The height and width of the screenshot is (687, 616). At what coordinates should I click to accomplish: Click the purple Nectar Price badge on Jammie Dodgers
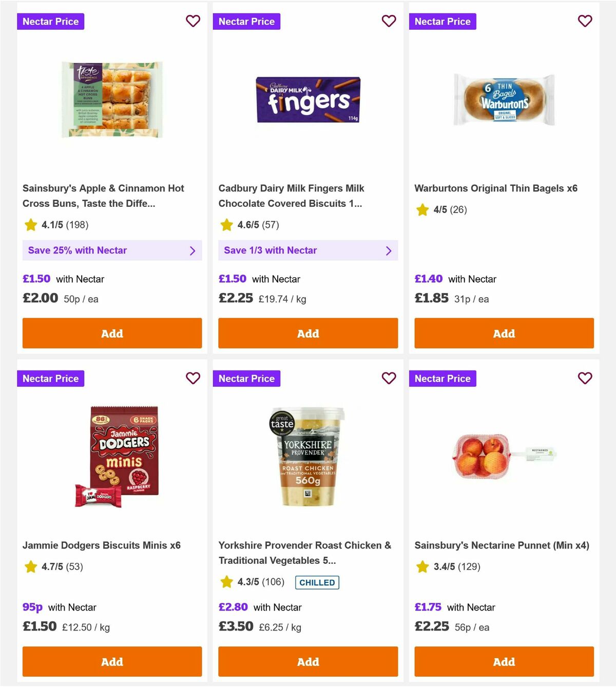point(50,378)
